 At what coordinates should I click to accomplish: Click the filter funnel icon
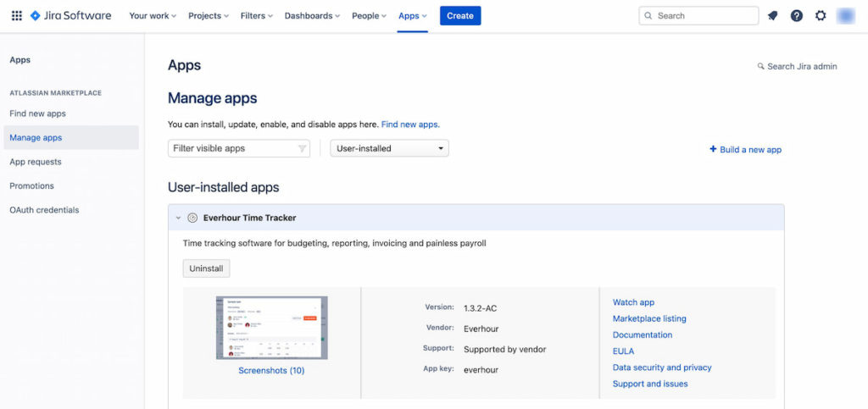click(x=303, y=148)
